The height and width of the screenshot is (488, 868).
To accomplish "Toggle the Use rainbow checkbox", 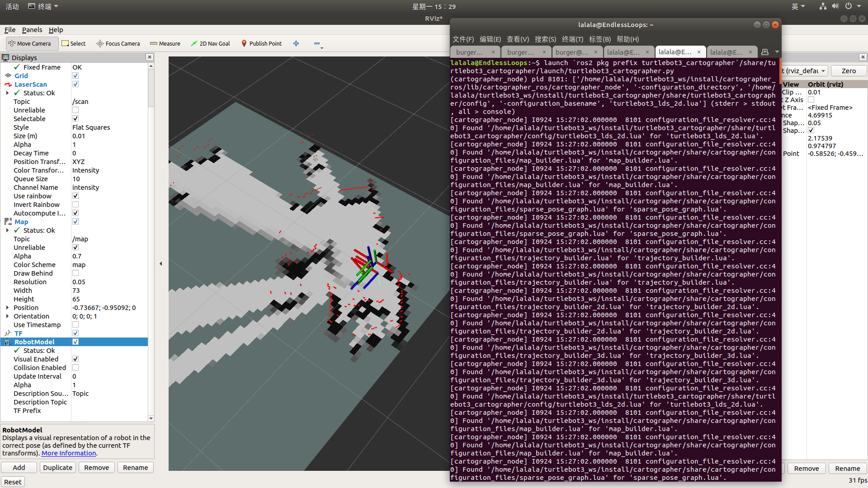I will click(x=75, y=196).
